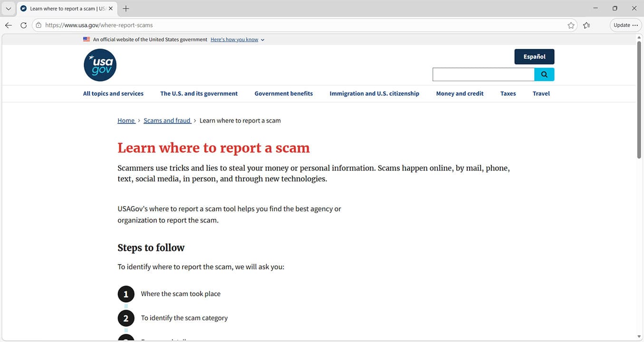The width and height of the screenshot is (644, 342).
Task: Click the site information lock icon
Action: pyautogui.click(x=38, y=25)
